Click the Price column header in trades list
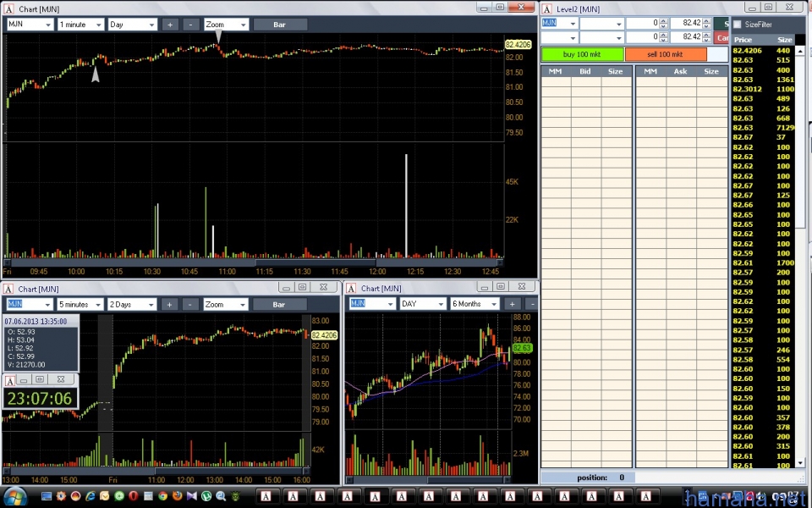812x508 pixels. (743, 40)
